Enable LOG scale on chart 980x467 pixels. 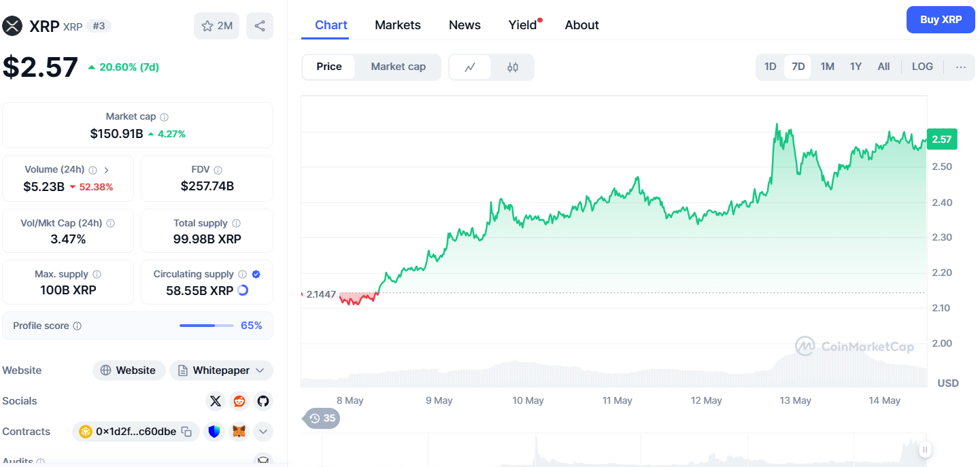pyautogui.click(x=922, y=67)
